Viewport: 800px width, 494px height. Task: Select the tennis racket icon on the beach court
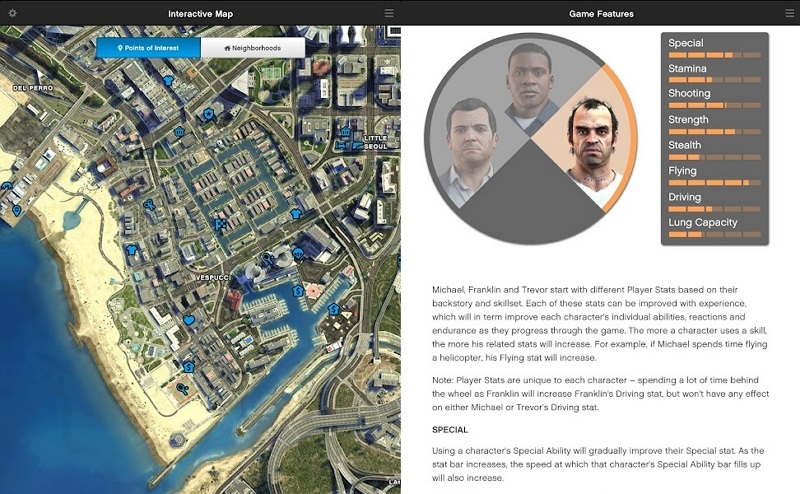click(x=182, y=389)
